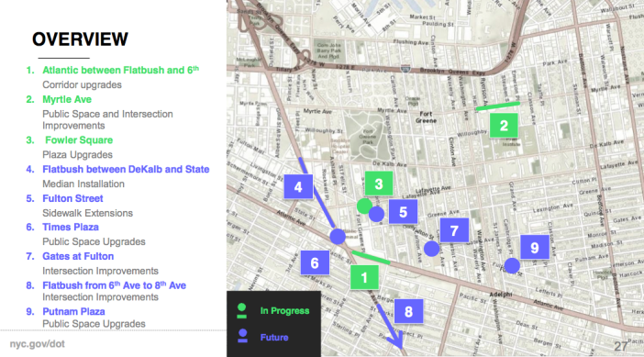
Task: Click the blue number 4 map marker
Action: click(x=298, y=187)
